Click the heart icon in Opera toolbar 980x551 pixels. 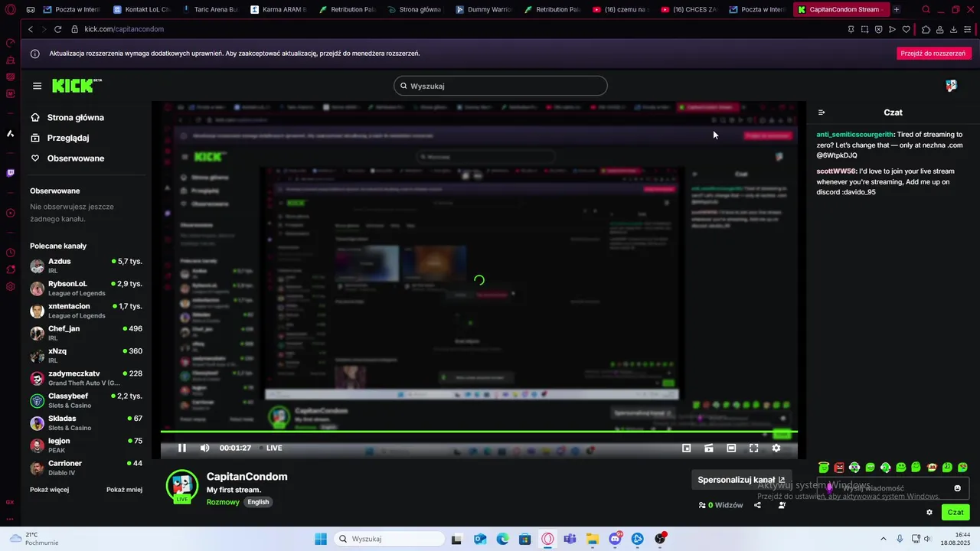(x=906, y=29)
